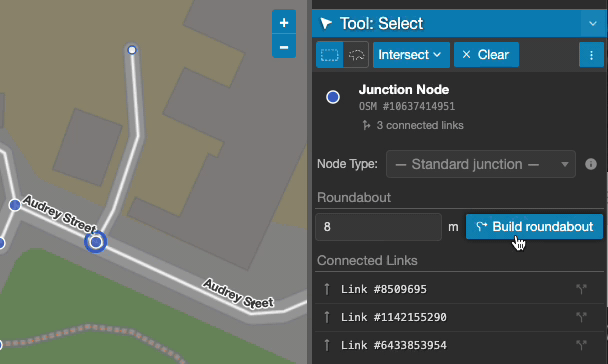Select the lasso selection mode
608x364 pixels.
pyautogui.click(x=356, y=55)
